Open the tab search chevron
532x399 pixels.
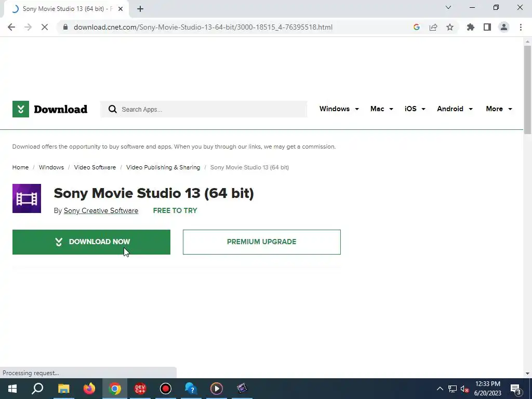pos(448,7)
